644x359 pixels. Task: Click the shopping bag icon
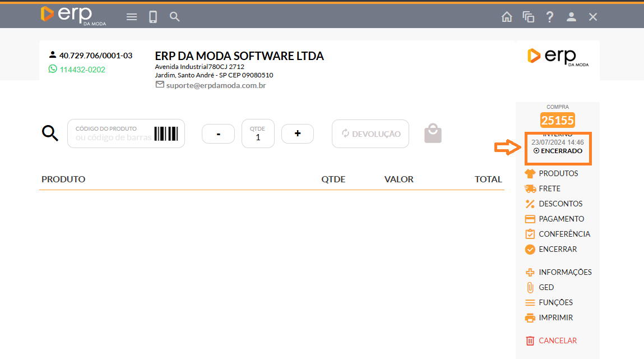[433, 134]
